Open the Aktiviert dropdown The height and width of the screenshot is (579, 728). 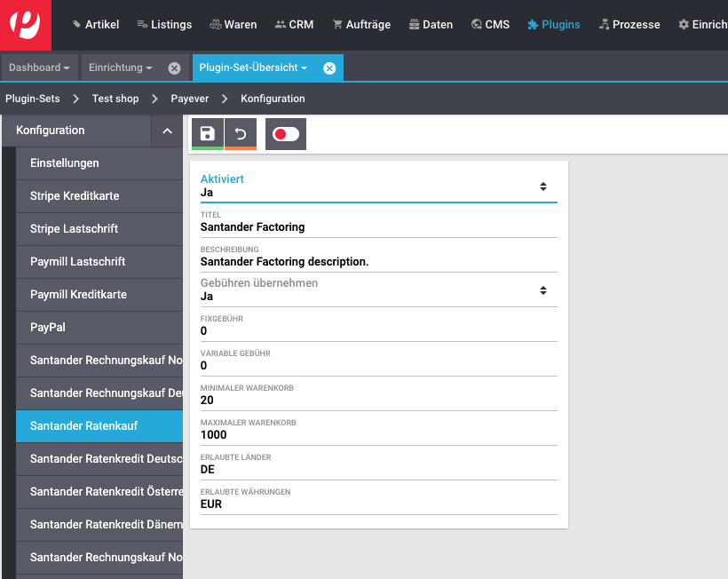coord(378,186)
